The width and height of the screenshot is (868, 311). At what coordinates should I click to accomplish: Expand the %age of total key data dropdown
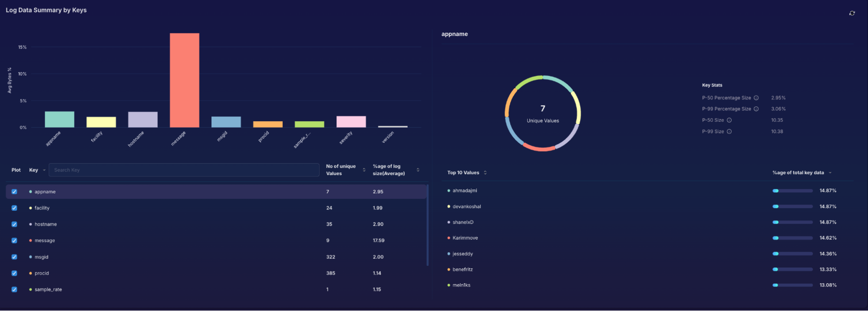830,173
